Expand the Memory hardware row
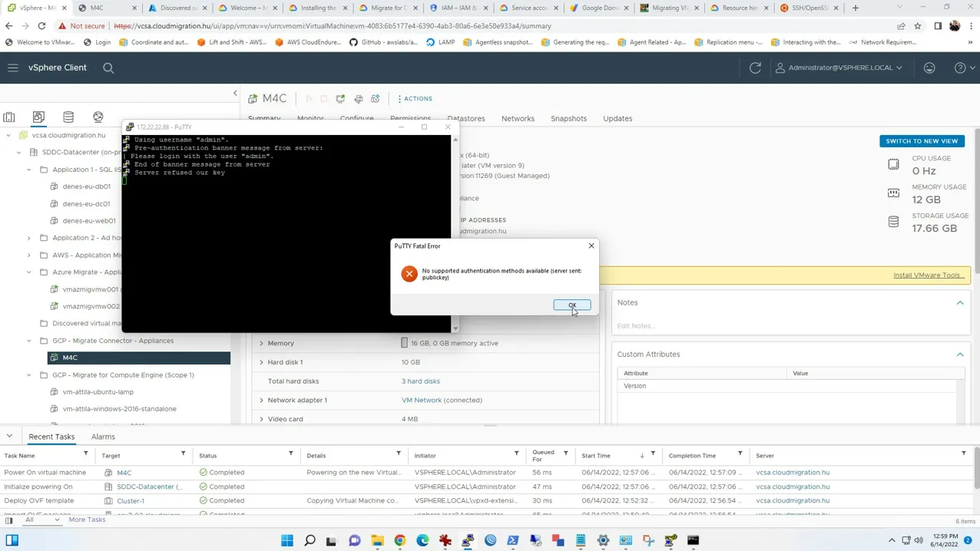The width and height of the screenshot is (980, 551). [261, 344]
